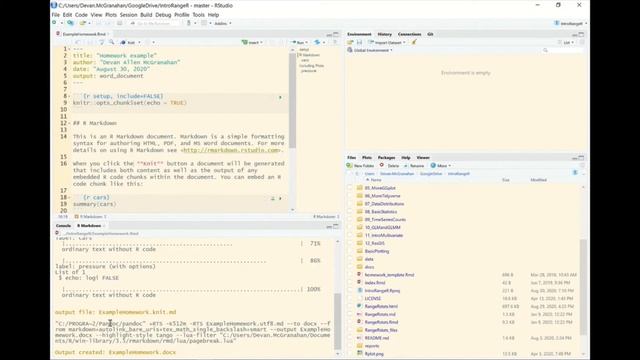The width and height of the screenshot is (640, 360).
Task: Open the Tools menu
Action: point(198,15)
